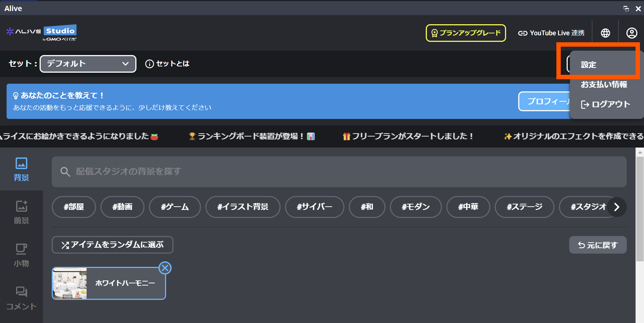Viewport: 644px width, 323px height.
Task: Click the search magnifier icon
Action: click(x=65, y=172)
